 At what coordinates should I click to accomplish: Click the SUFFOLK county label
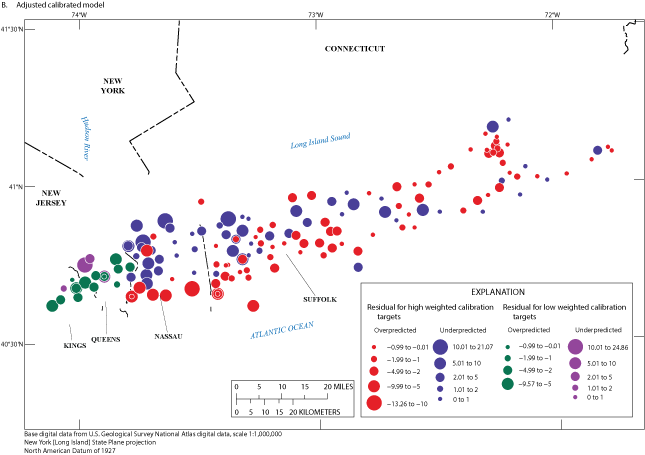point(321,299)
